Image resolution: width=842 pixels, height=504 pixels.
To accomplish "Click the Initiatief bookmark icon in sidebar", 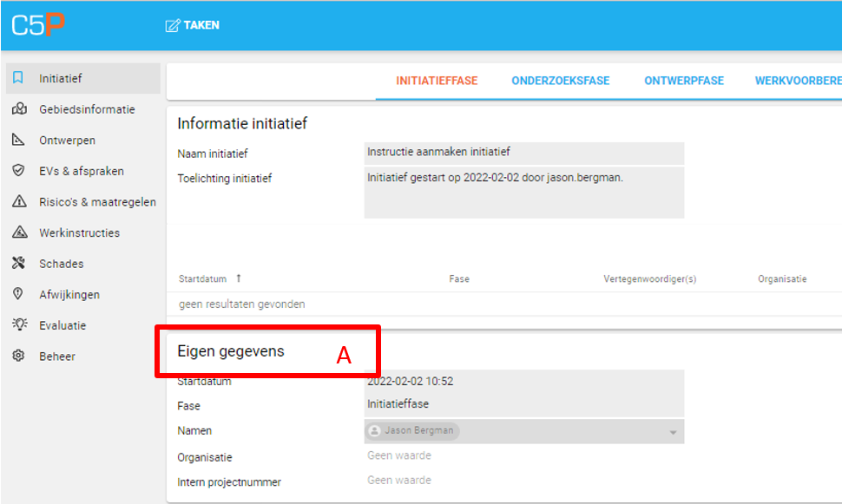I will pyautogui.click(x=19, y=78).
